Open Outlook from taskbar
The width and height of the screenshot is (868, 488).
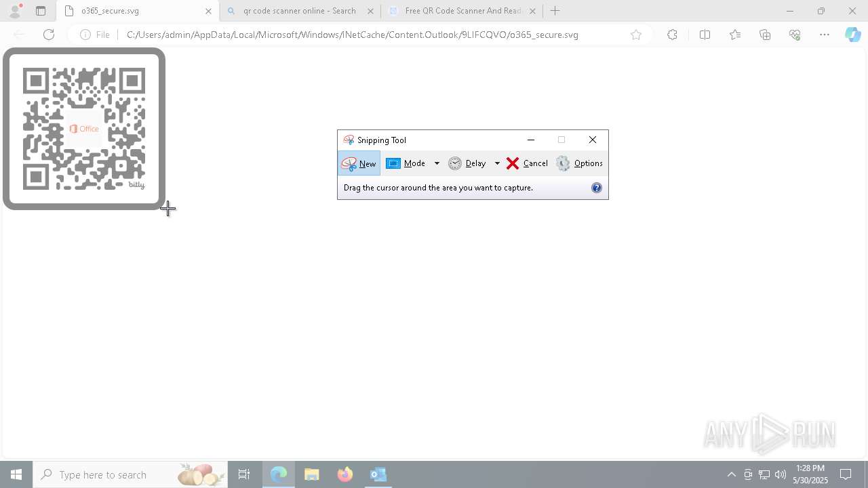point(378,474)
